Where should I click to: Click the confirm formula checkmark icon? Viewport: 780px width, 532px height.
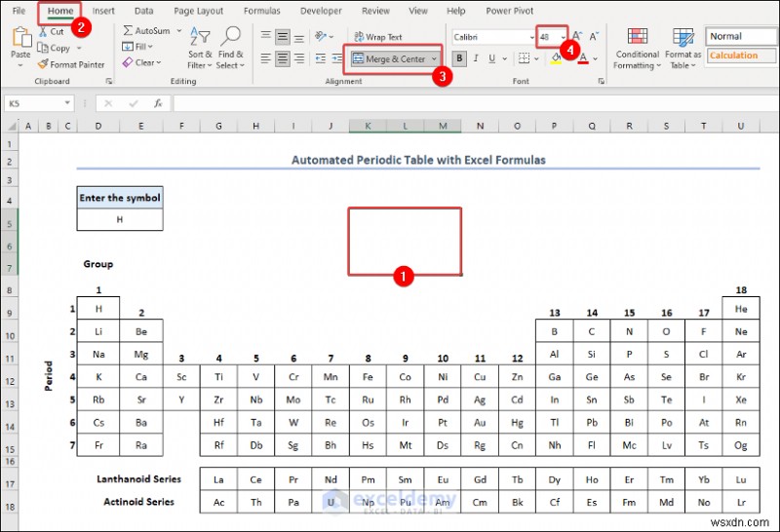(x=133, y=103)
